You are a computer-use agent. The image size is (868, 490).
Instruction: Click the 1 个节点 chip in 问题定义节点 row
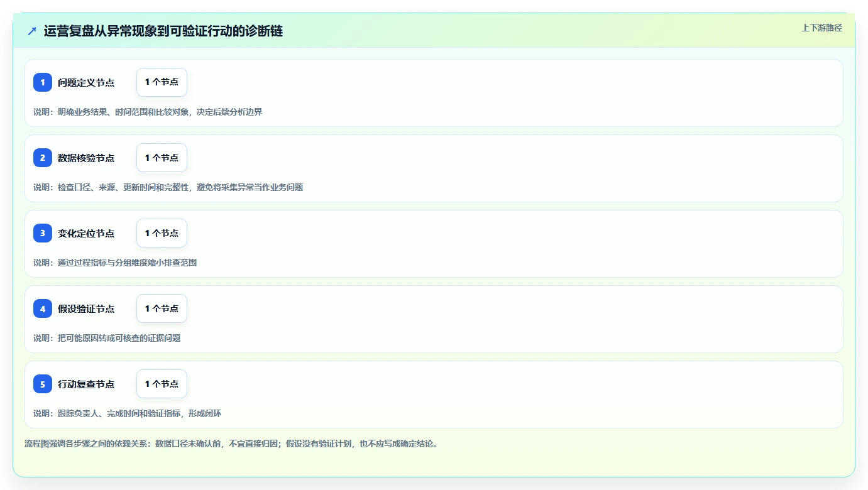click(162, 82)
